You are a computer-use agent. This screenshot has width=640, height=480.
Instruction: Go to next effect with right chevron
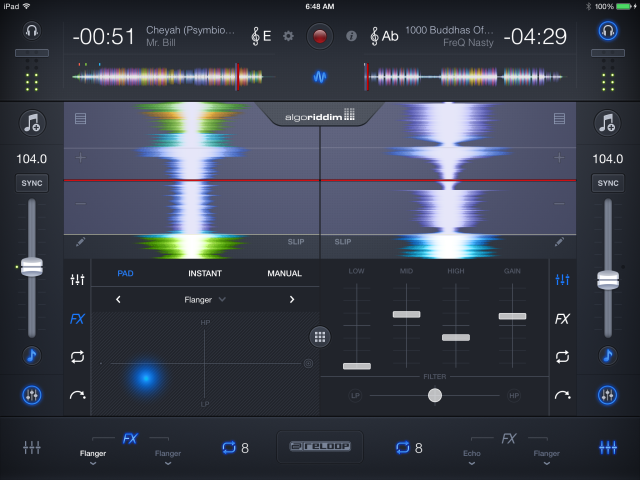(292, 299)
